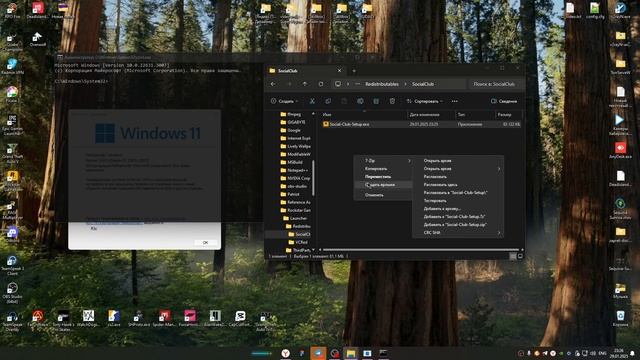Viewport: 640px width, 360px height.
Task: Click the This PC monitor icon in the address bar
Action: pyautogui.click(x=338, y=84)
